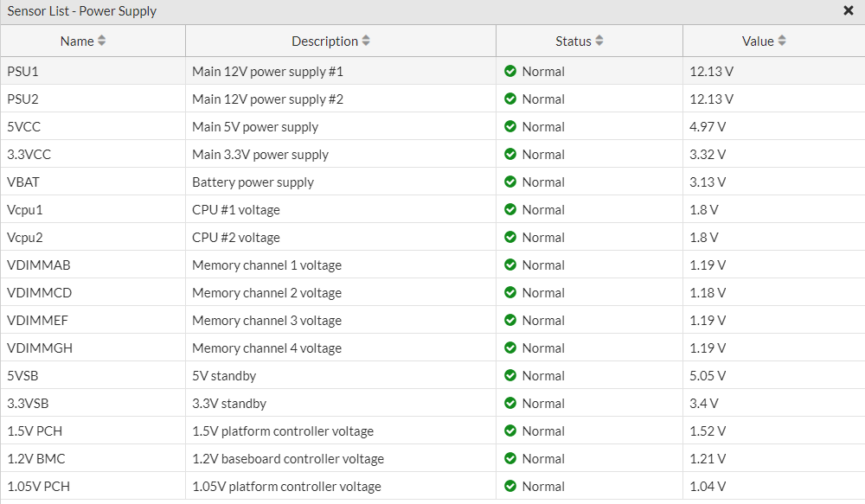Click the green checkmark next to VBAT
This screenshot has height=504, width=865.
tap(510, 182)
